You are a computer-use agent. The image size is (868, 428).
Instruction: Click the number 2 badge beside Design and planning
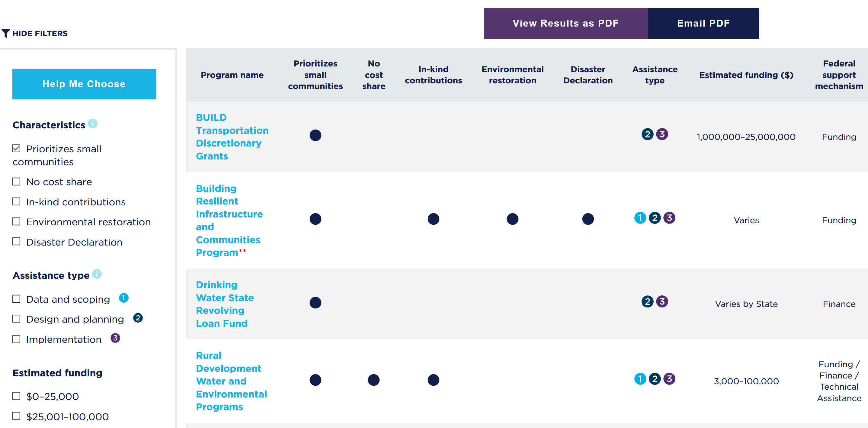(x=138, y=318)
